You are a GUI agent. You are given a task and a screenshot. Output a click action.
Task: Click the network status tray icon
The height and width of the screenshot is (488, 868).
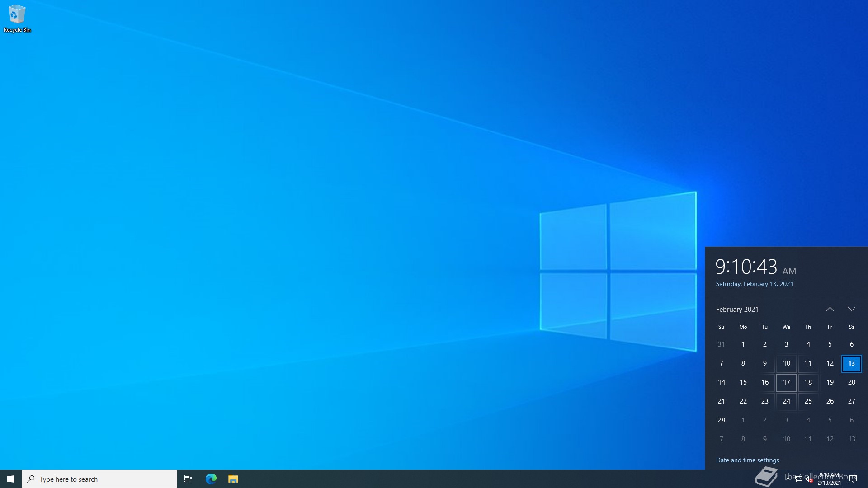[799, 479]
